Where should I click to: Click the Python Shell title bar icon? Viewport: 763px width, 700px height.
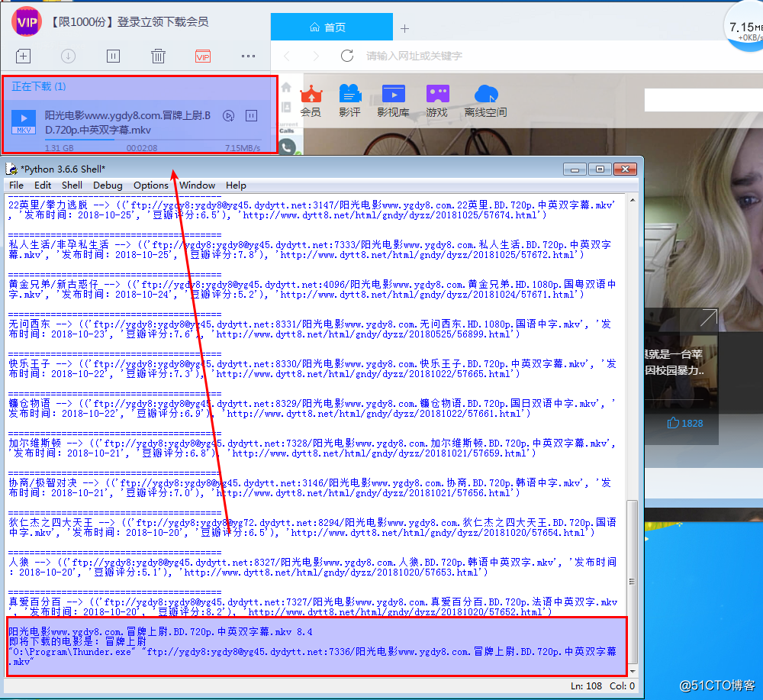(11, 169)
